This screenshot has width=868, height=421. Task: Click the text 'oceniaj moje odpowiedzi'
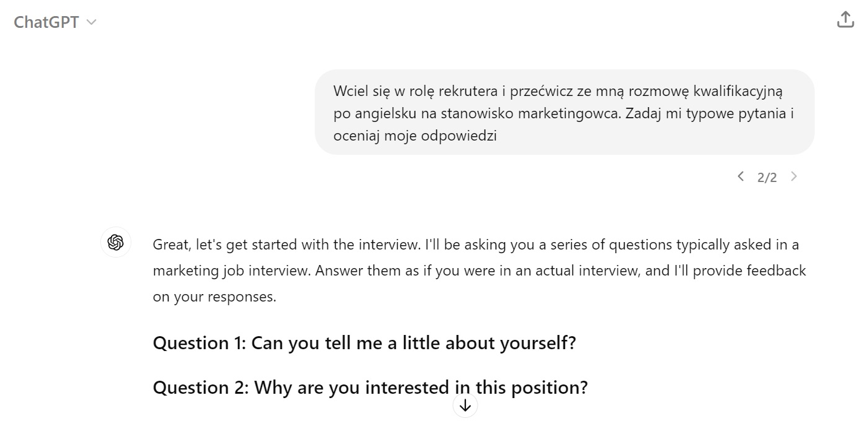point(415,136)
